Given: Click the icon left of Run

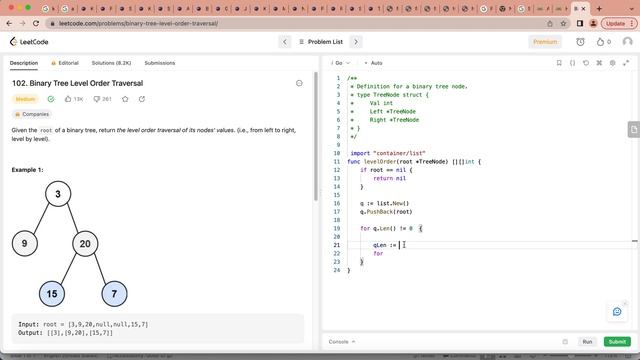Looking at the screenshot, I should coord(565,342).
